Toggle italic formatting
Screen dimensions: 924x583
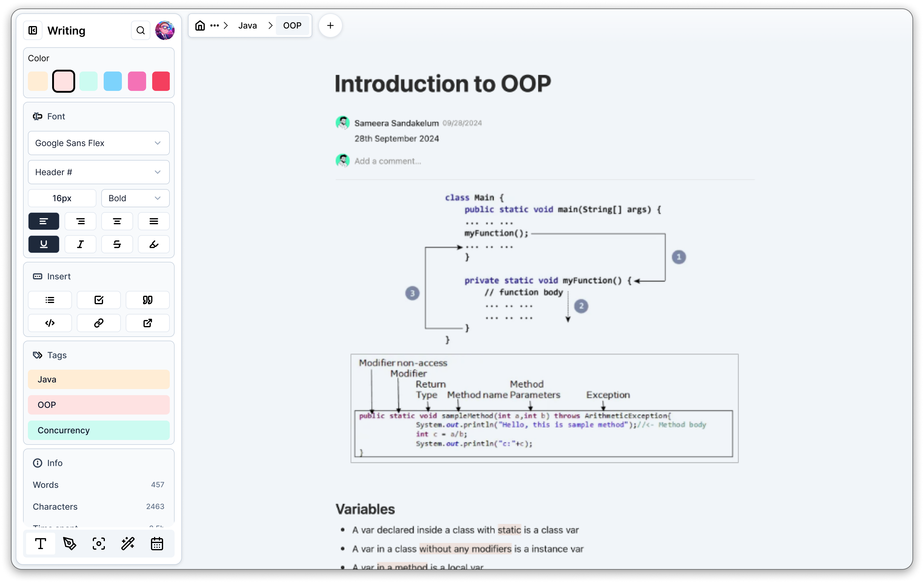point(81,244)
